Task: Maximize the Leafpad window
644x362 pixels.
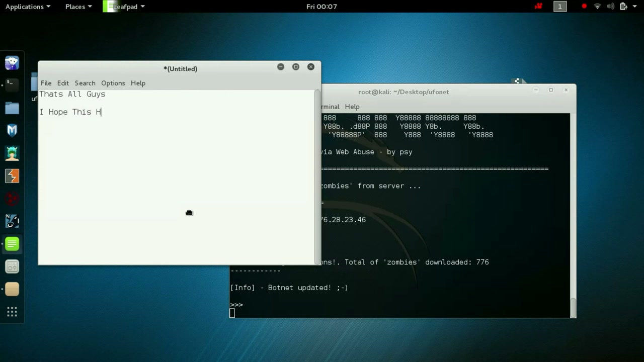Action: pyautogui.click(x=296, y=67)
